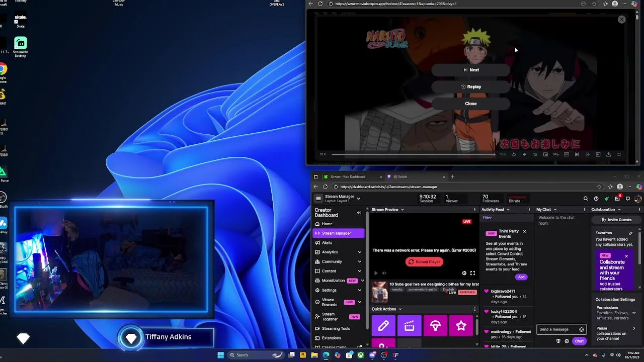
Task: Open Quick Actions panel options menu
Action: (474, 309)
